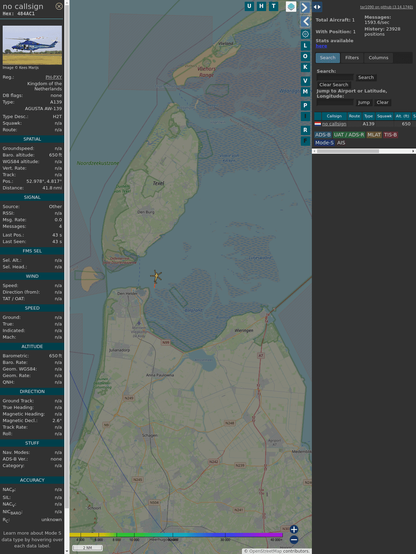Switch to the Filters tab
Viewport: 416px width, 554px height.
pyautogui.click(x=352, y=58)
